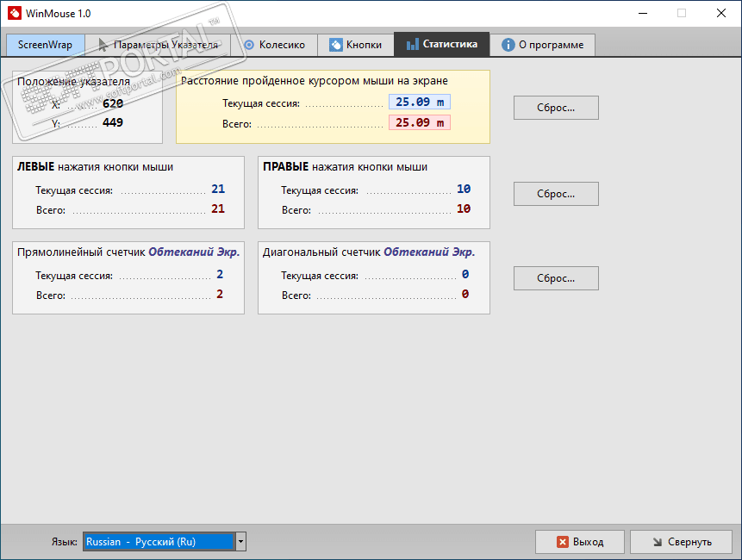Click the pointer cursor icon on Параметры tab
The width and height of the screenshot is (742, 560).
tap(103, 45)
